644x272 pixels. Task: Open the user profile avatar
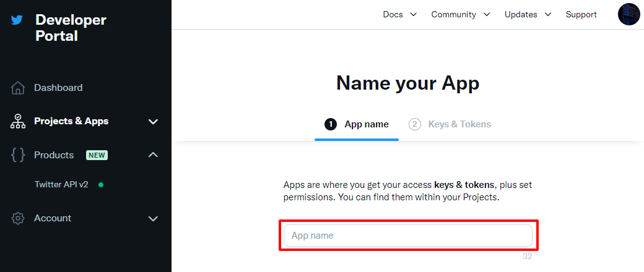pos(629,14)
